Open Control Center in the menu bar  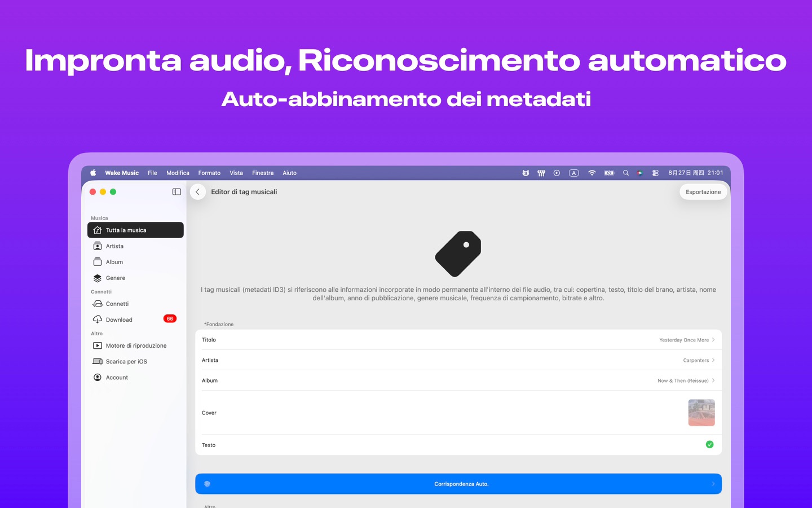655,173
